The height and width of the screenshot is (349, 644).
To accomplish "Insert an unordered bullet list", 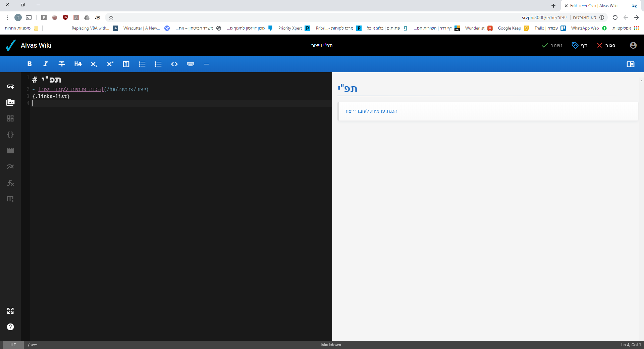I will click(x=142, y=64).
